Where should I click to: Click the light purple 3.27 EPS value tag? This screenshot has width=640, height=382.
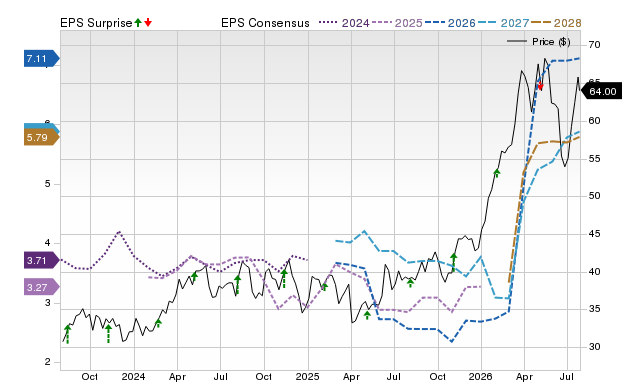[x=41, y=287]
